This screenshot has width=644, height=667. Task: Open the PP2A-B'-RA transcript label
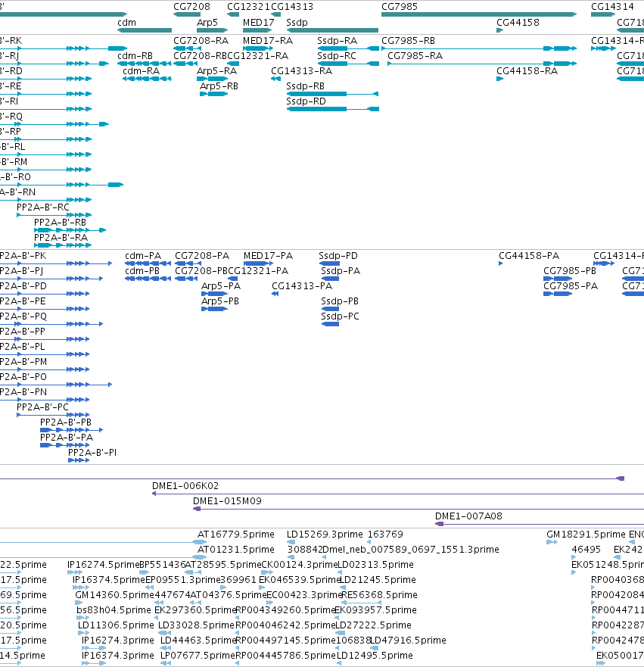click(61, 238)
